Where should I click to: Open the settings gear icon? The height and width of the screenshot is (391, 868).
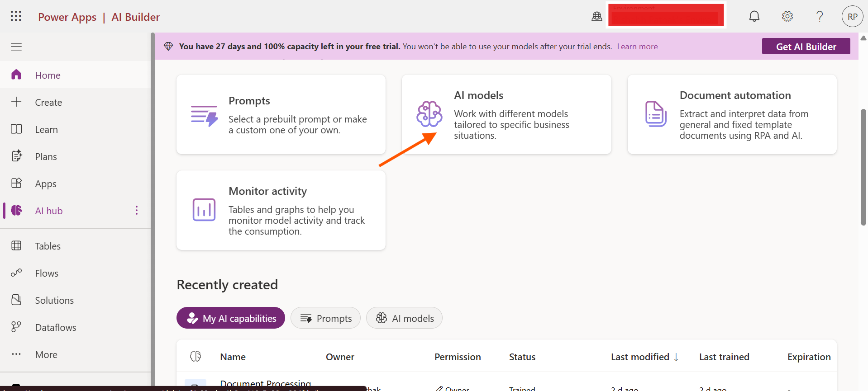click(787, 17)
